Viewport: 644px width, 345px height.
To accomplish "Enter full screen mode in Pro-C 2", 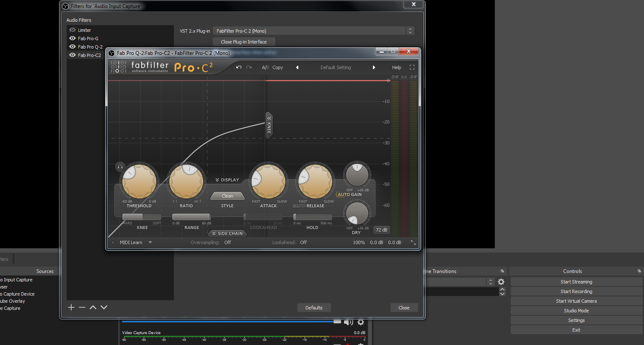I will click(412, 67).
